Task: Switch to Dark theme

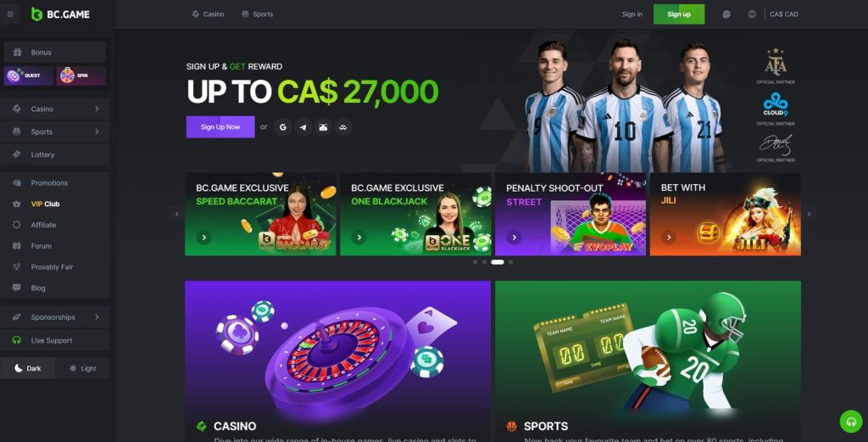Action: coord(28,368)
